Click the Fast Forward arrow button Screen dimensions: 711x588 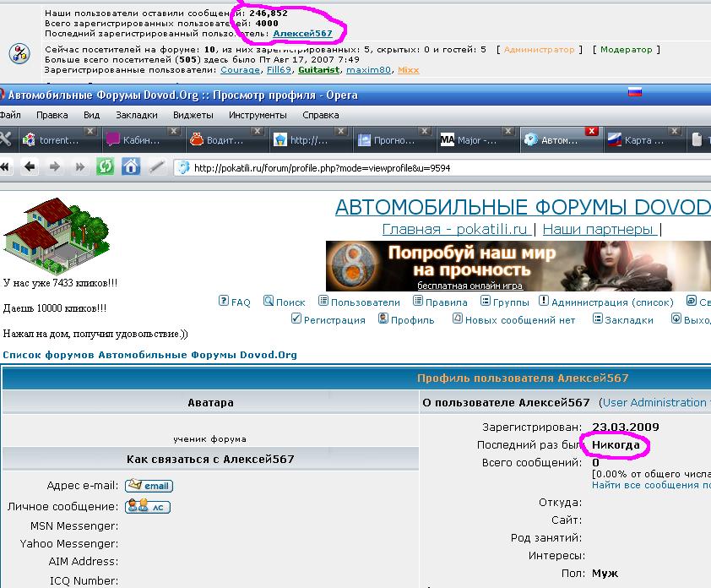80,166
